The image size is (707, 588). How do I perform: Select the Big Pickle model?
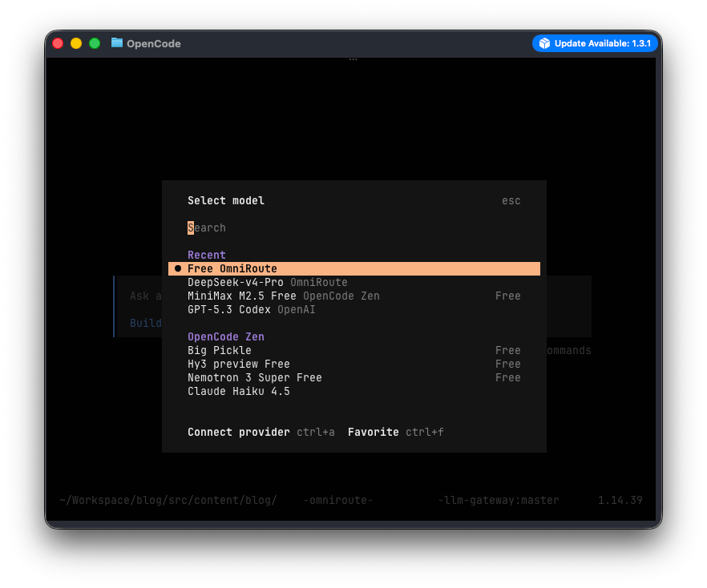coord(354,351)
